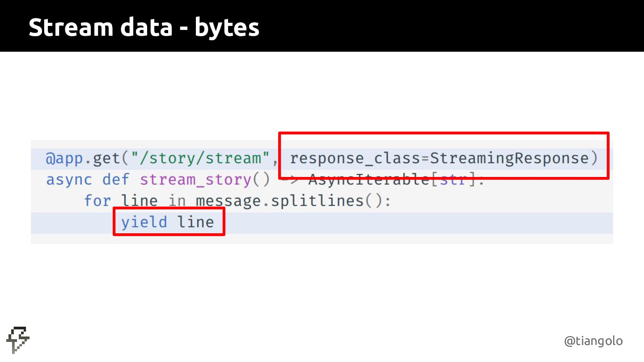Click the loop variable line after for
This screenshot has width=644, height=362.
(x=140, y=201)
